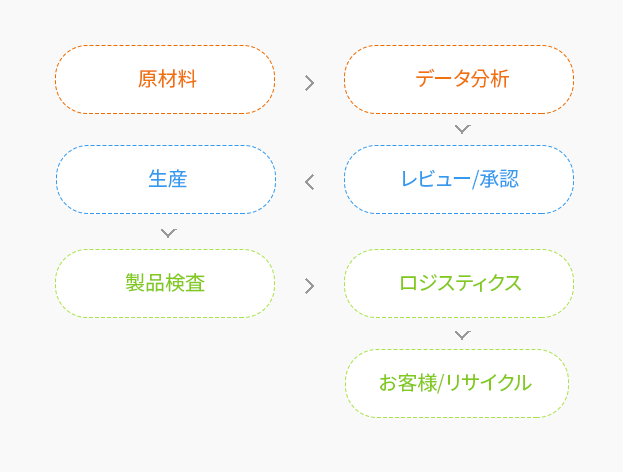Click the down chevron below データ分析
The image size is (623, 472).
click(462, 129)
